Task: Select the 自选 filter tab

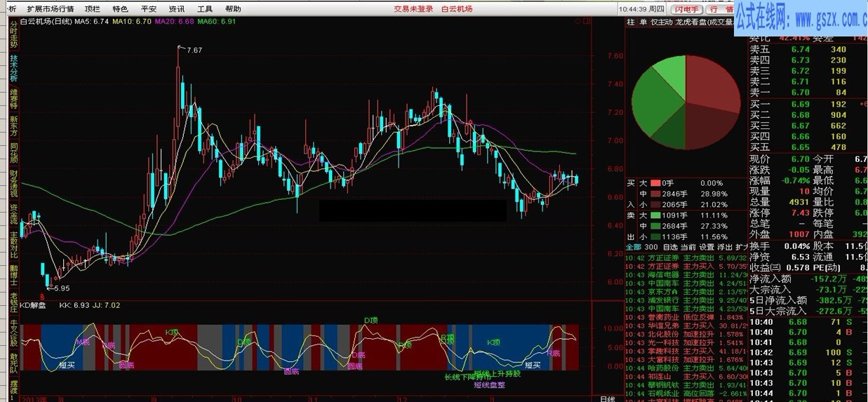Action: pyautogui.click(x=670, y=247)
